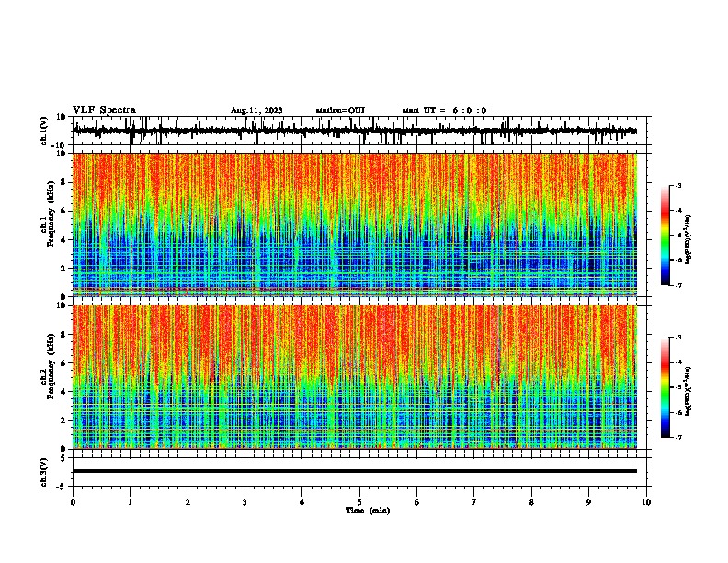The image size is (728, 563).
Task: Click the "-3" label on ch.1 colorbar
Action: point(677,185)
